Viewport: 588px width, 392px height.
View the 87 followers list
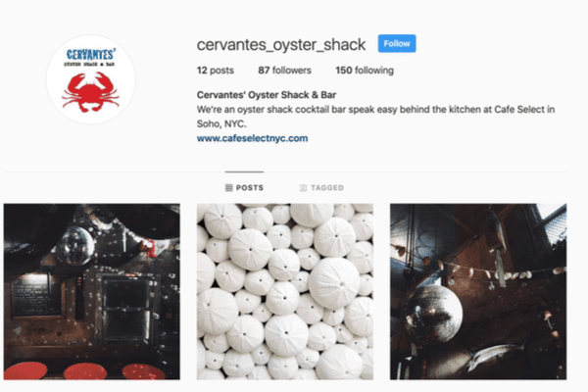pyautogui.click(x=284, y=71)
